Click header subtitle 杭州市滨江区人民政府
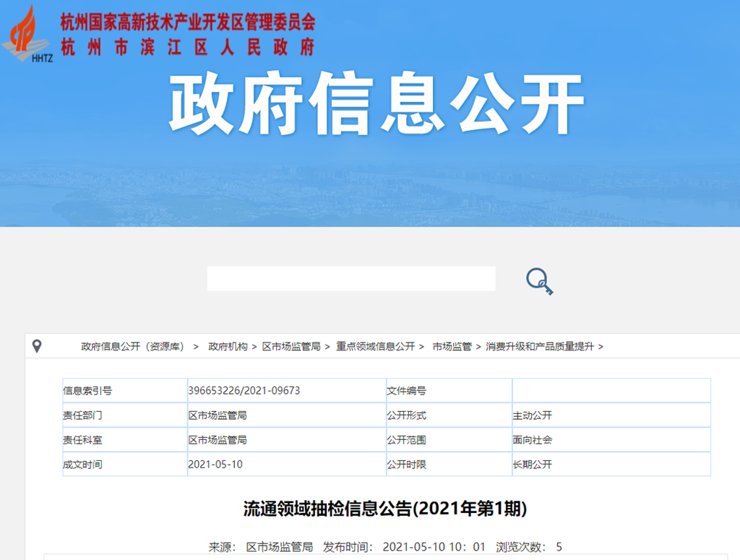 (x=188, y=47)
